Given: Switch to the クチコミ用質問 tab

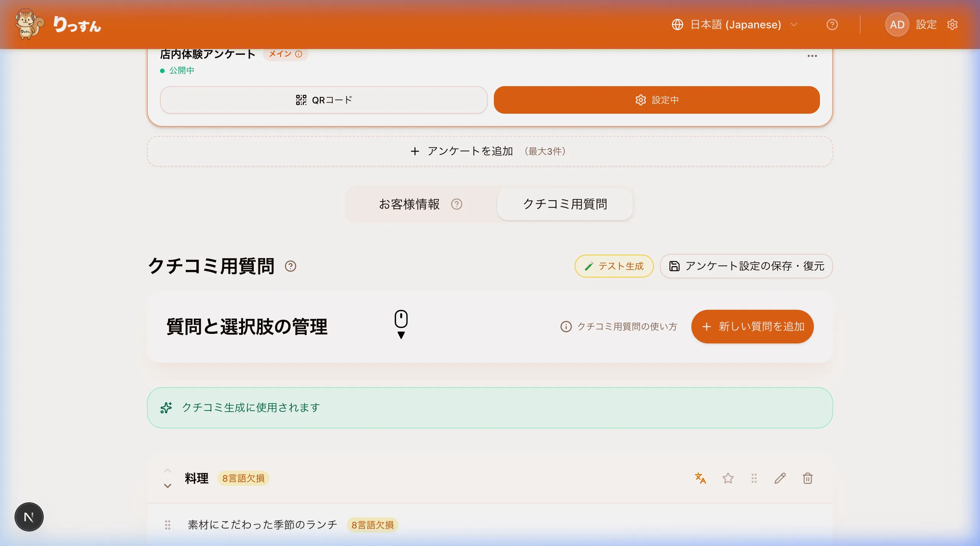Looking at the screenshot, I should (565, 204).
